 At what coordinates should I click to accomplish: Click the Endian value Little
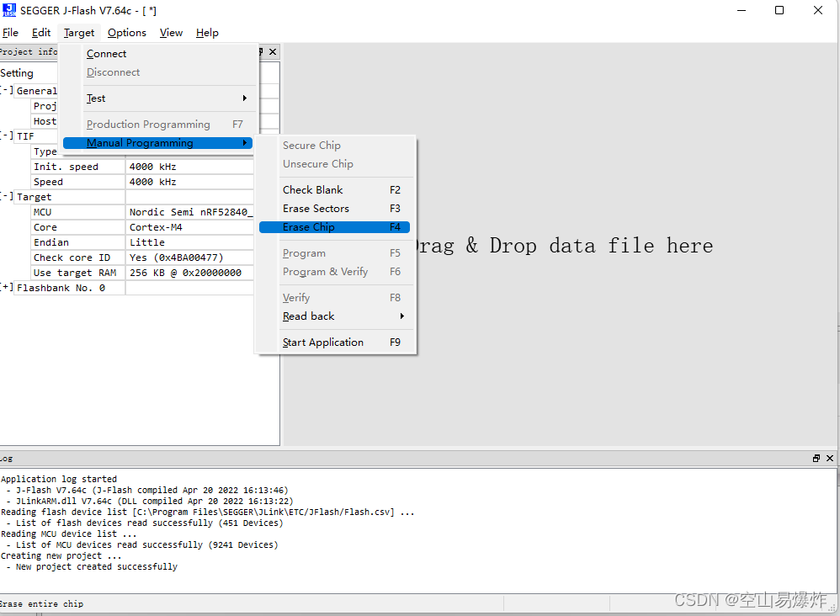189,242
